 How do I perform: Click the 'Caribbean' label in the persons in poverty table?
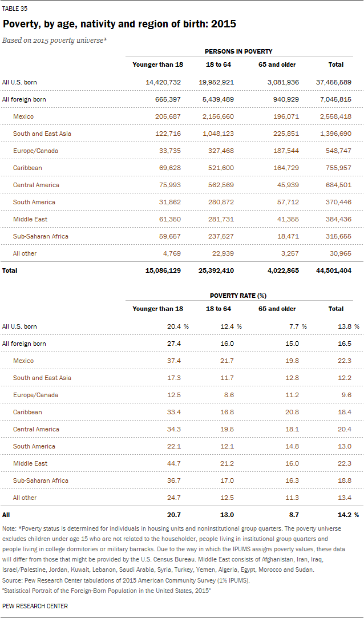click(27, 168)
